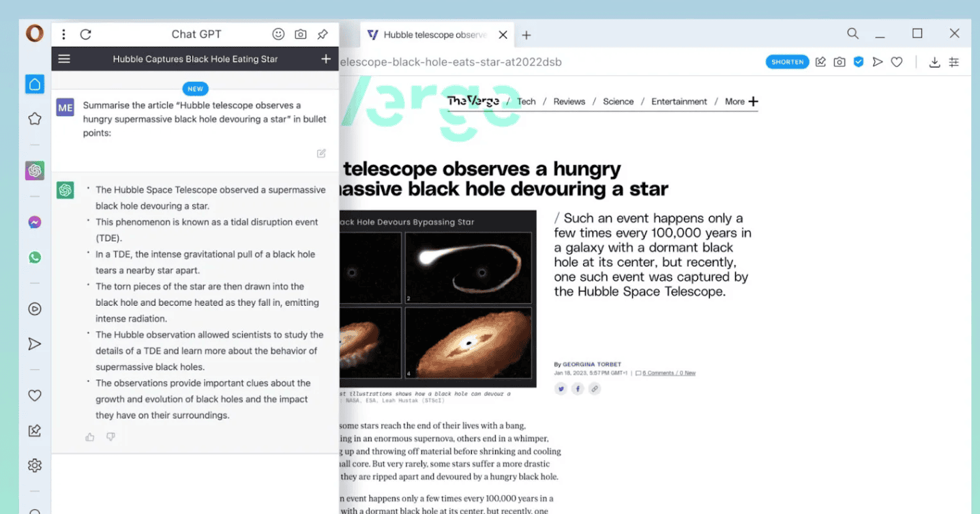Viewport: 980px width, 514px height.
Task: Click chat title Hubble Captures Black Hole Eating Star
Action: click(195, 59)
